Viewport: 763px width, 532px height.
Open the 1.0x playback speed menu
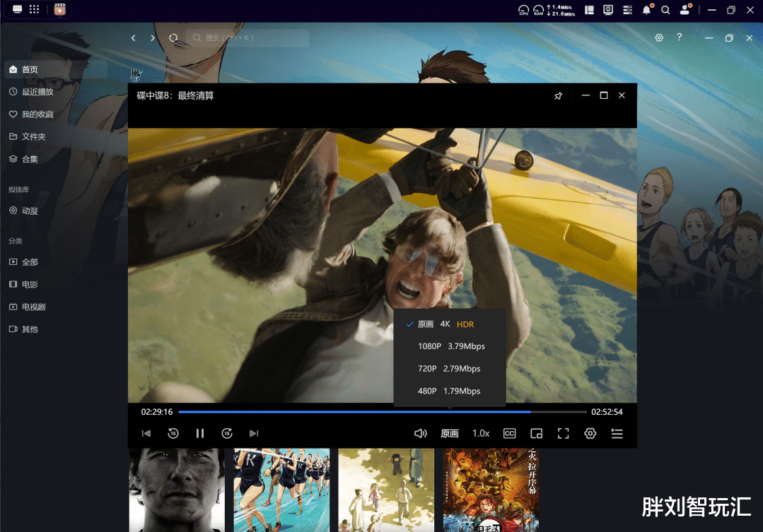pos(481,433)
